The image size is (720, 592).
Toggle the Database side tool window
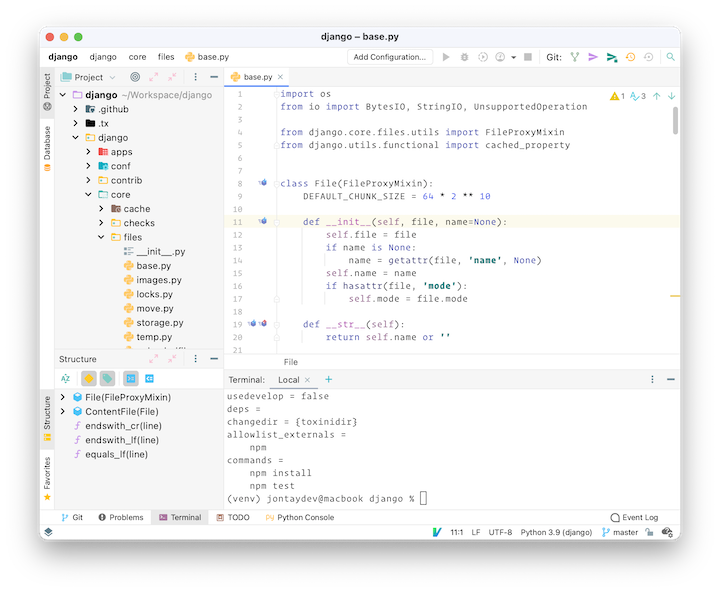(x=47, y=149)
